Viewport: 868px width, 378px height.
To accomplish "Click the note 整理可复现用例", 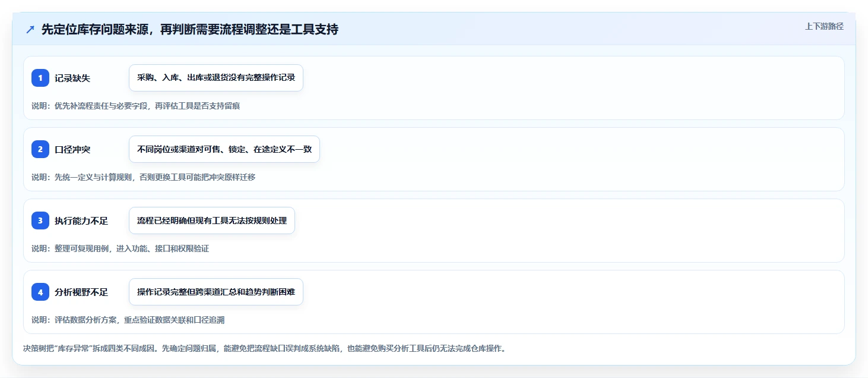I will (120, 248).
